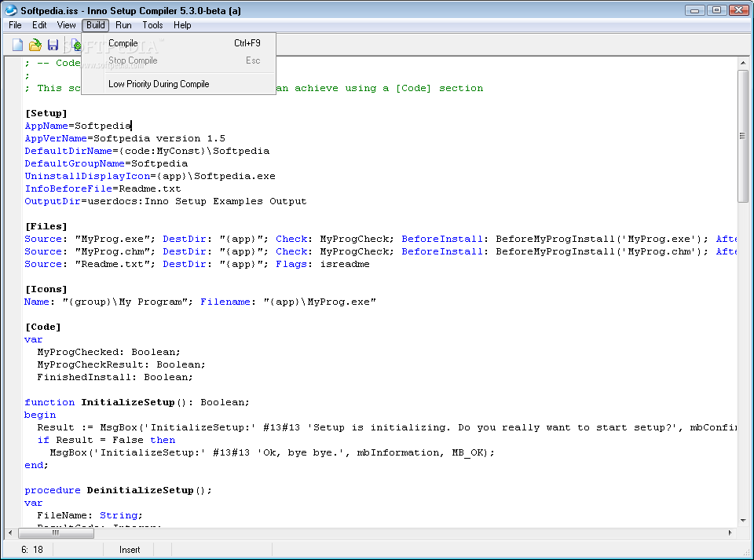Screen dimensions: 754x560
Task: Click the AppVerName line
Action: coord(125,138)
